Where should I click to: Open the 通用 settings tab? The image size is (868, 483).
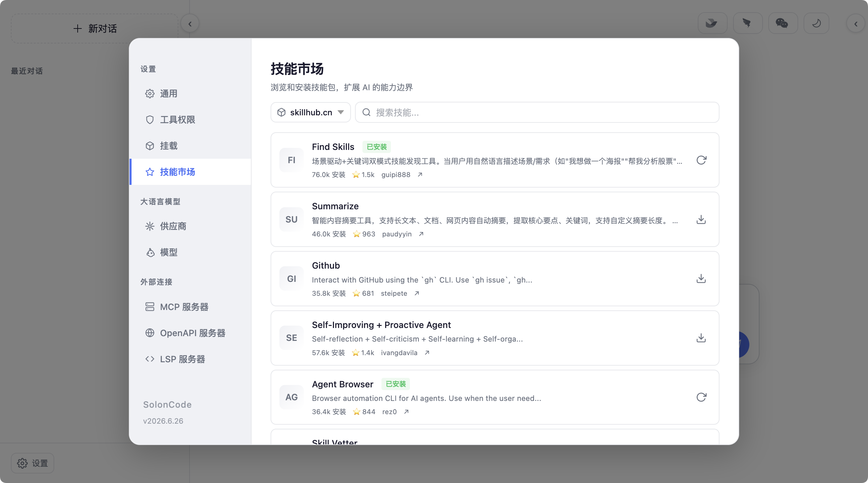click(191, 94)
